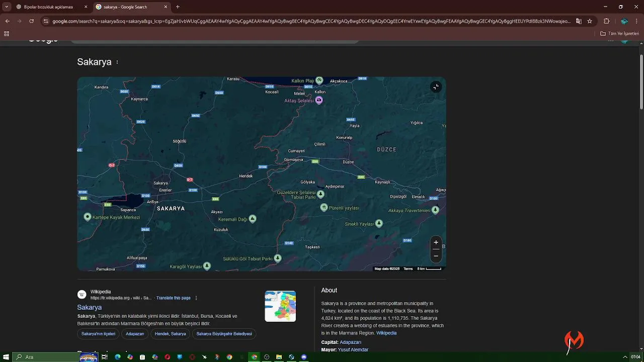Image resolution: width=644 pixels, height=362 pixels.
Task: Open a new browser tab
Action: click(x=178, y=7)
